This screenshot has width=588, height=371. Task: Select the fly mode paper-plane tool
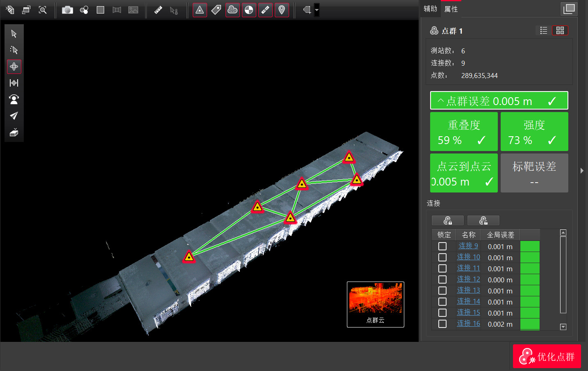click(14, 116)
